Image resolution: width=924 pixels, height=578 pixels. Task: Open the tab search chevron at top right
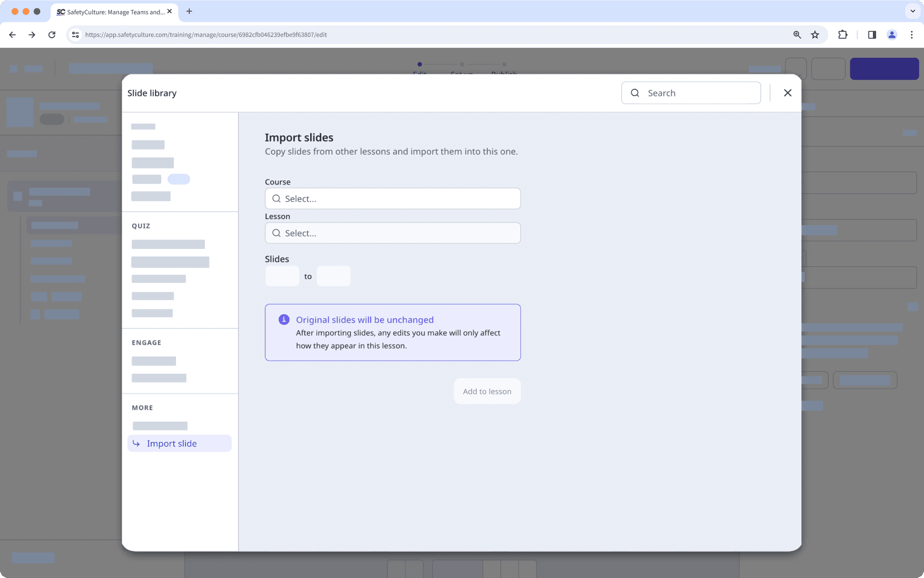tap(911, 11)
